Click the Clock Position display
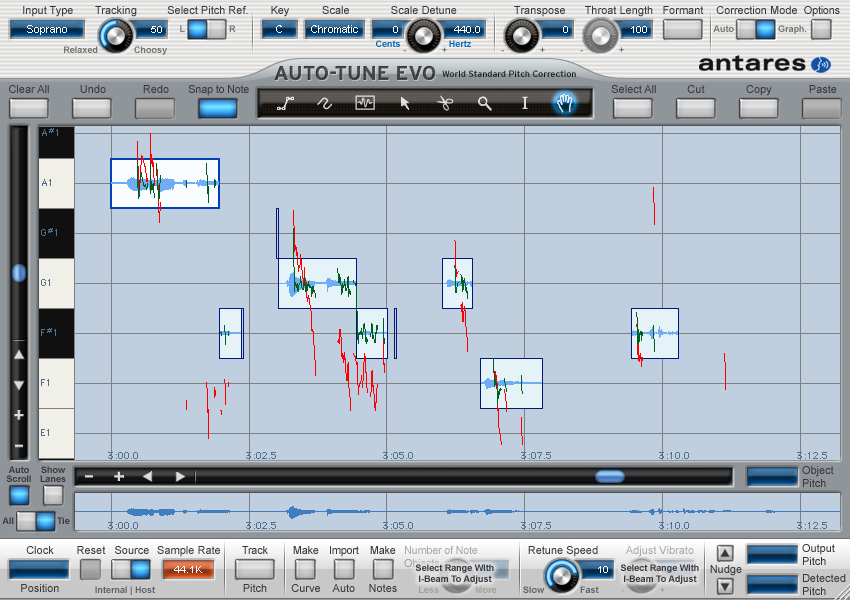 tap(39, 569)
